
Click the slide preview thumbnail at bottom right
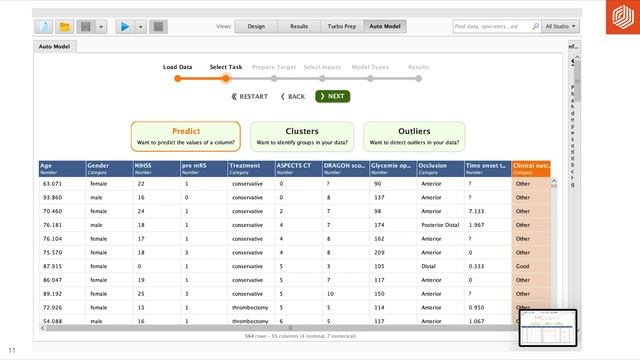coord(548,328)
